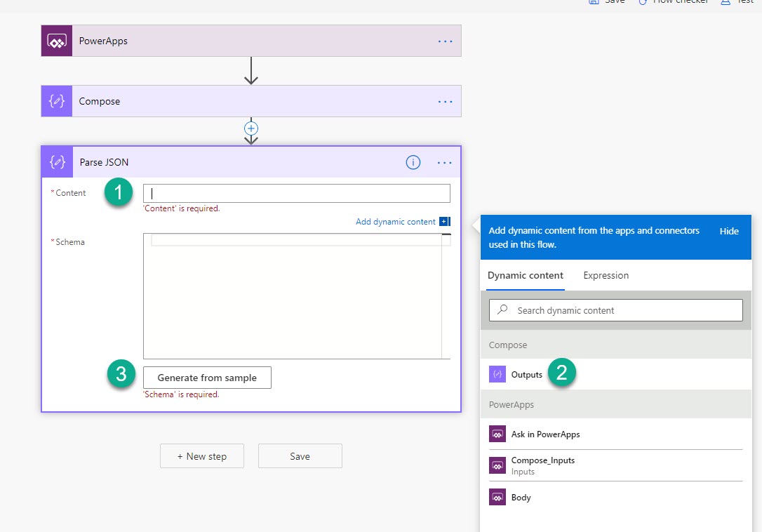Click the Add dynamic content plus icon
This screenshot has width=762, height=532.
444,222
